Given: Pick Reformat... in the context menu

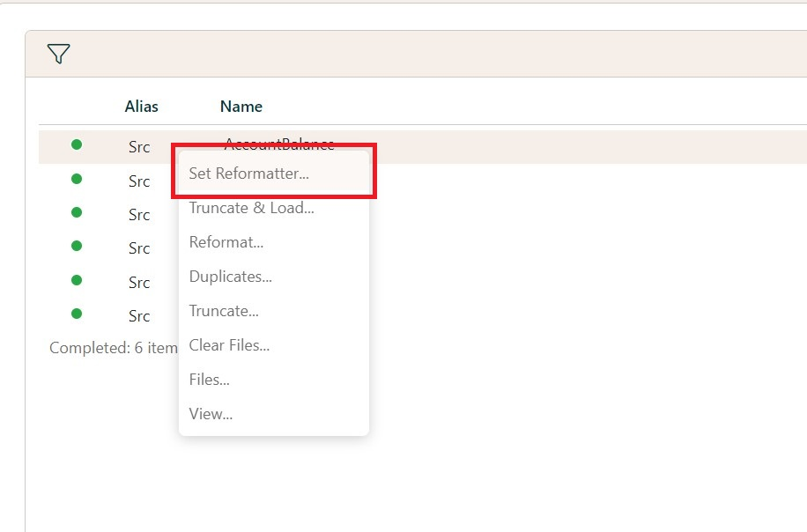Looking at the screenshot, I should [226, 242].
